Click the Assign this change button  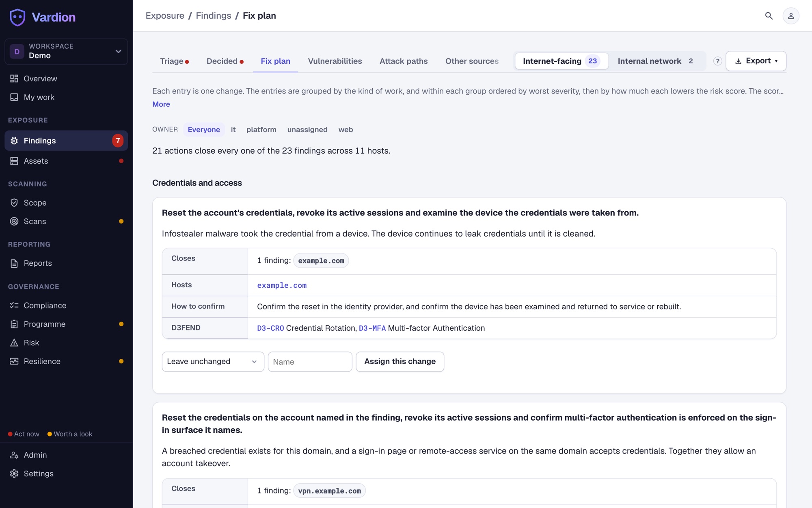[400, 362]
